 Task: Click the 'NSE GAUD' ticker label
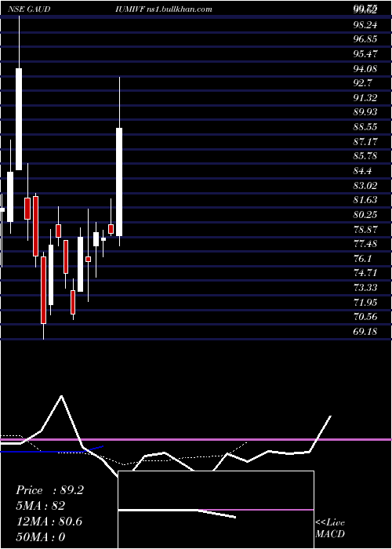click(29, 9)
